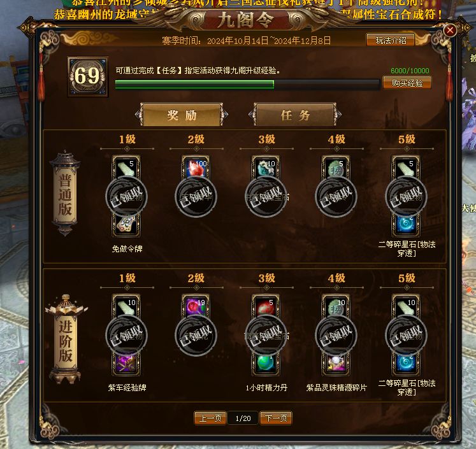Click the green 1小时精力丹 orb icon
The width and height of the screenshot is (476, 449).
coord(266,364)
